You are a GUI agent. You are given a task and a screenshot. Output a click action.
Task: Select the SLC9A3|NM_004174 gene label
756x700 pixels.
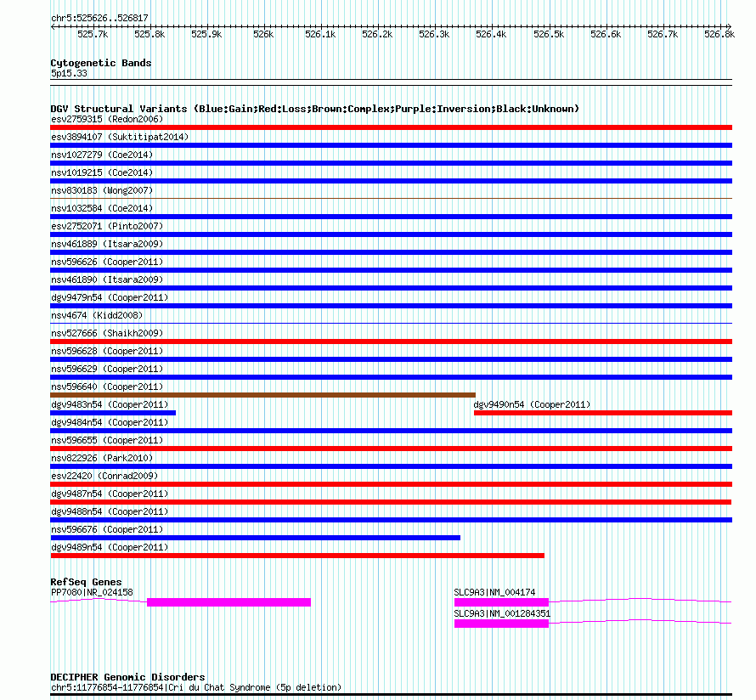point(494,592)
